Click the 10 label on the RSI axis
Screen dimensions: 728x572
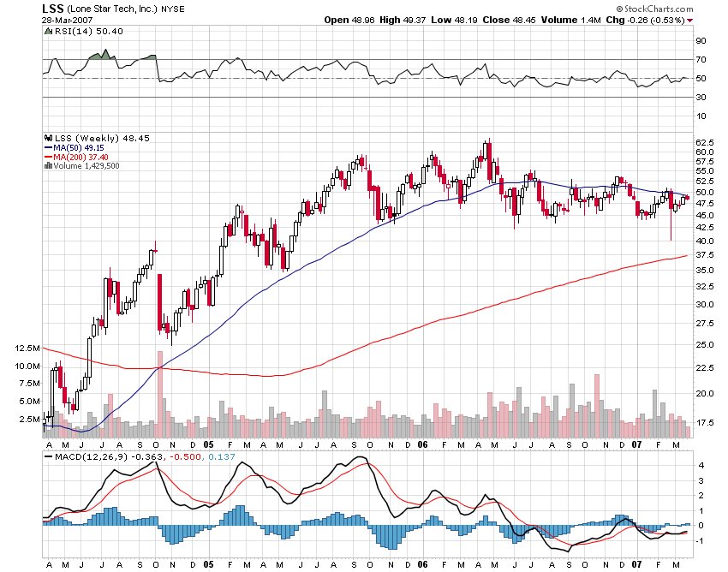click(701, 116)
